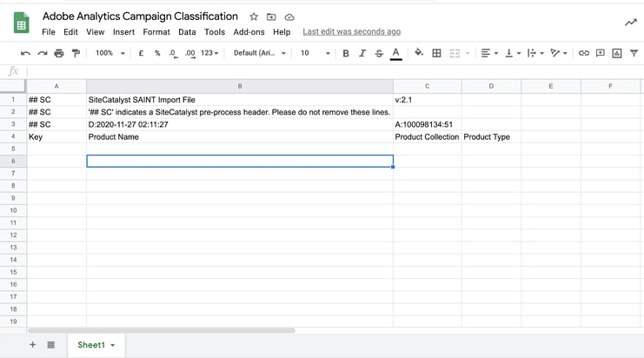The width and height of the screenshot is (644, 358).
Task: Star this spreadsheet document
Action: pyautogui.click(x=254, y=17)
